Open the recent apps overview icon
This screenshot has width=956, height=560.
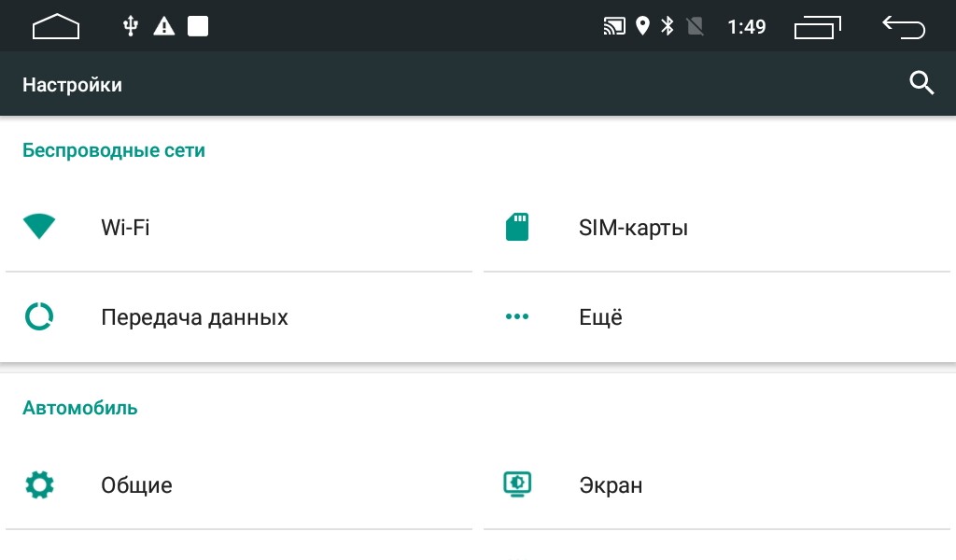(817, 27)
